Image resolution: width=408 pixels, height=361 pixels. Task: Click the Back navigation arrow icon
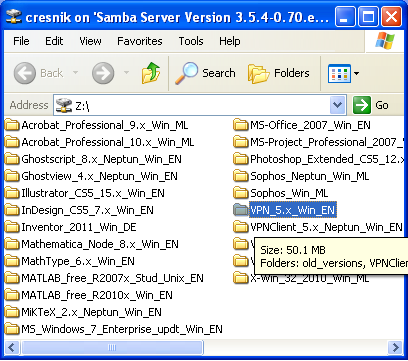point(25,73)
